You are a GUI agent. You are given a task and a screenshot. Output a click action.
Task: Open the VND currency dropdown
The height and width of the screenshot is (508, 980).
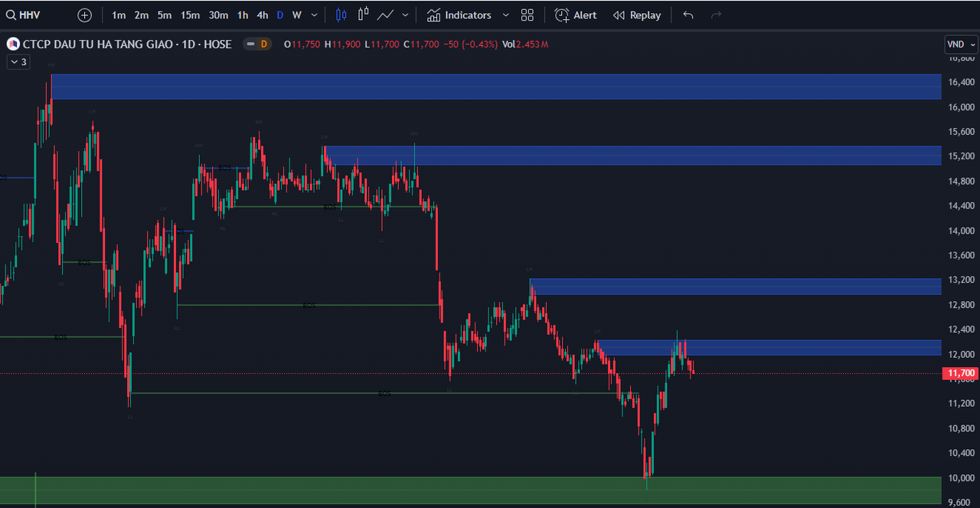pos(961,44)
